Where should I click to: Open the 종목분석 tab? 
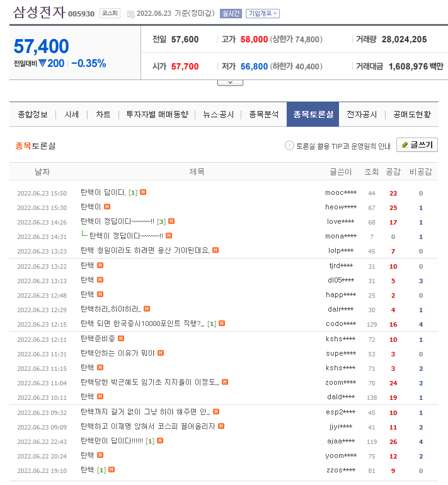click(264, 114)
